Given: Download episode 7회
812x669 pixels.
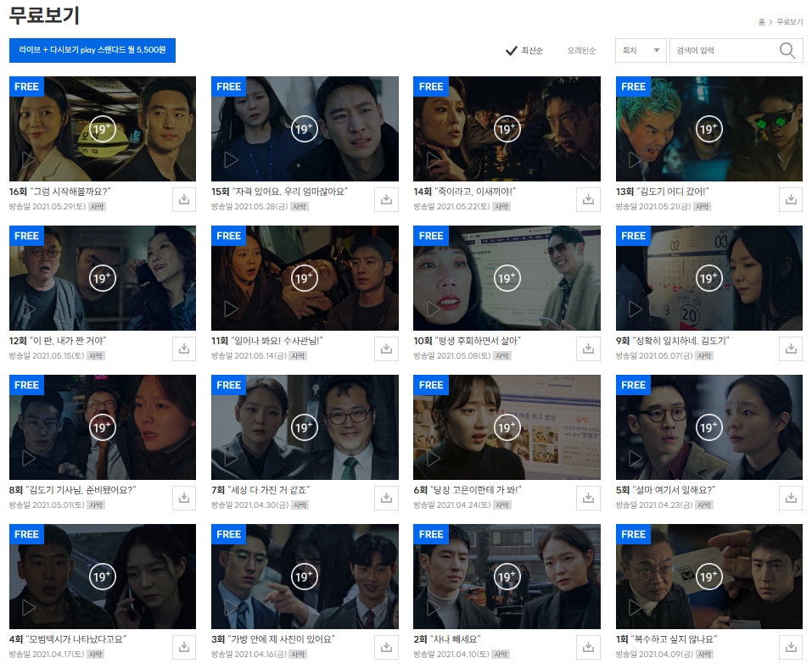Looking at the screenshot, I should [386, 498].
